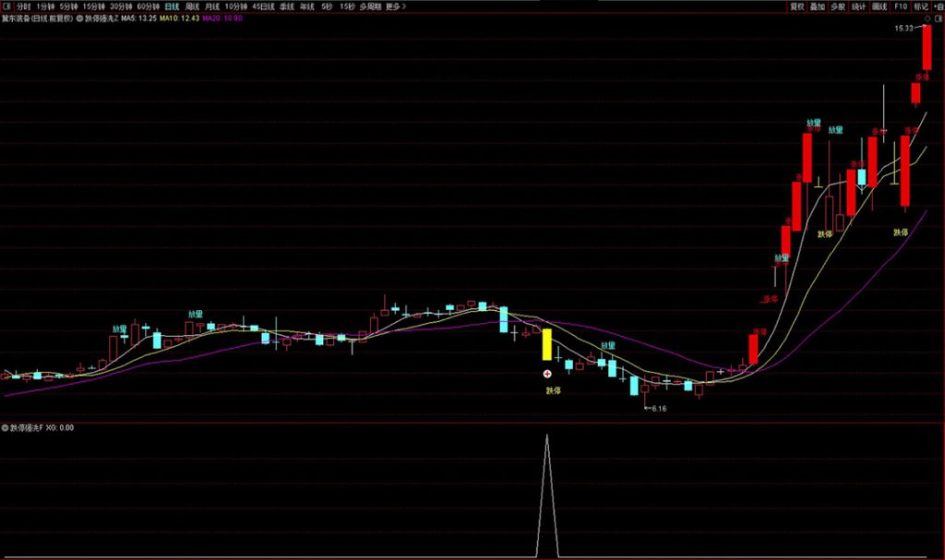Select the 60分钟 period
Screen dimensions: 945x560
[x=149, y=6]
